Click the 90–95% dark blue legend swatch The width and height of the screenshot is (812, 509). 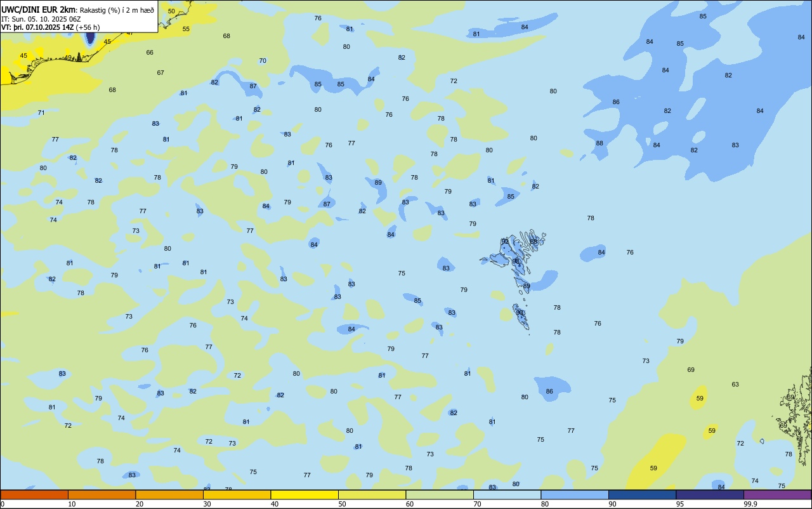[x=642, y=494]
